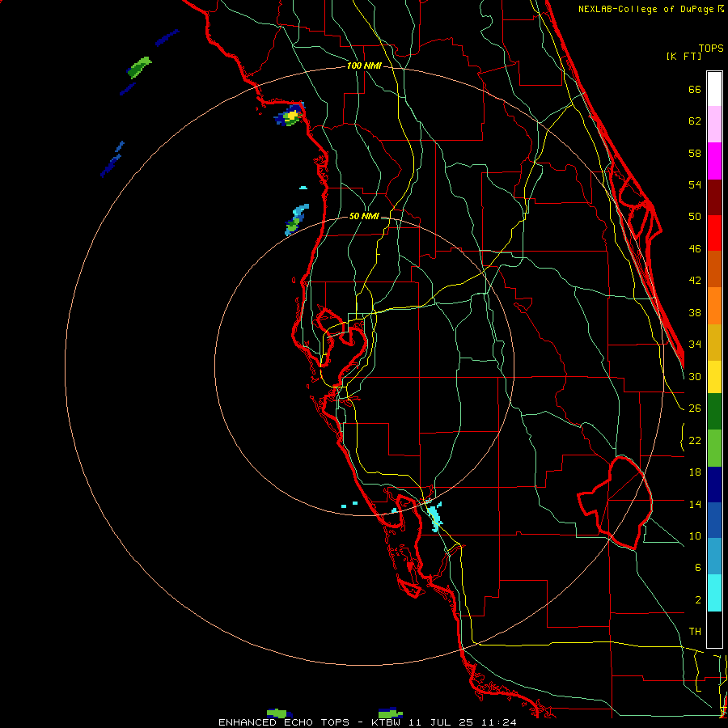Click the large cyan echo patch inland south

(435, 516)
